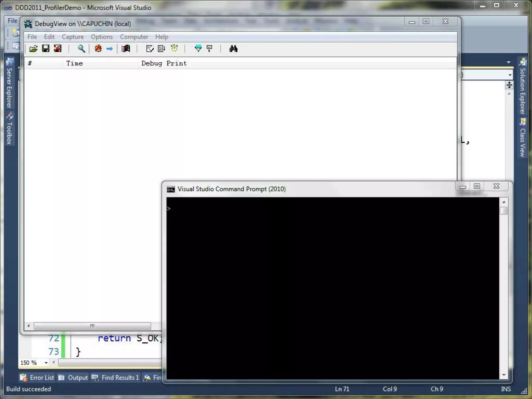Click the Save floppy disk icon
532x399 pixels.
pyautogui.click(x=46, y=49)
